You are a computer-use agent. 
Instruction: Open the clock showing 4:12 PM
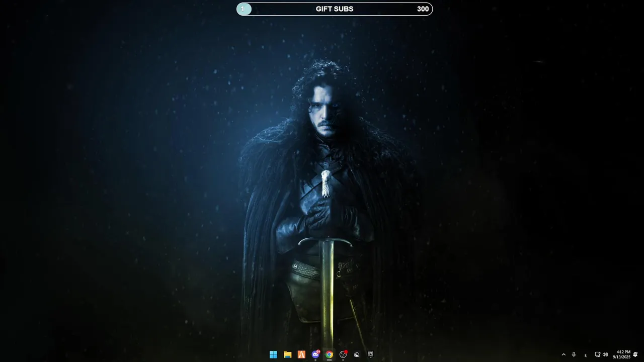tap(621, 354)
